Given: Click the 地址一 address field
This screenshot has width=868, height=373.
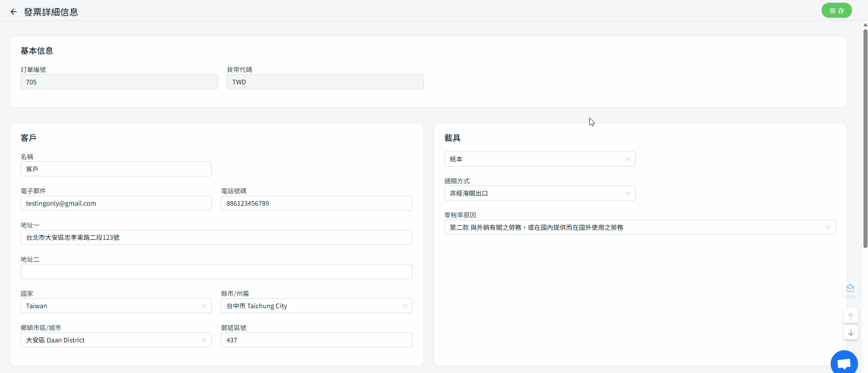Looking at the screenshot, I should tap(216, 238).
